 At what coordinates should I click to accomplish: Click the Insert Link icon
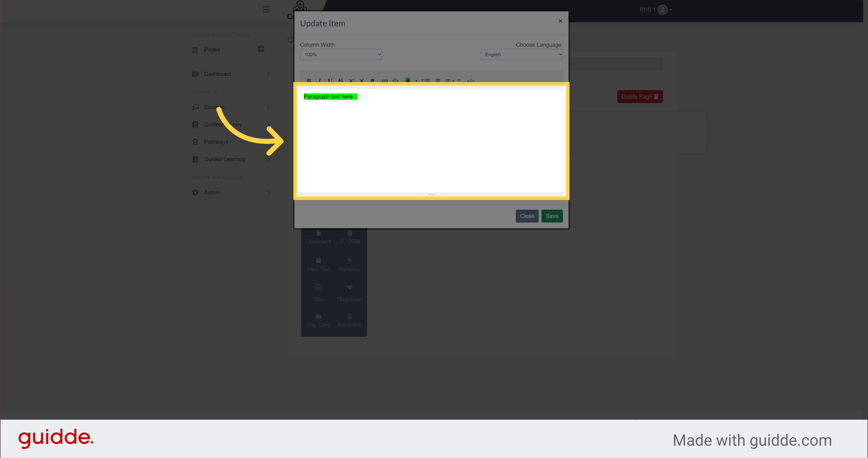384,80
